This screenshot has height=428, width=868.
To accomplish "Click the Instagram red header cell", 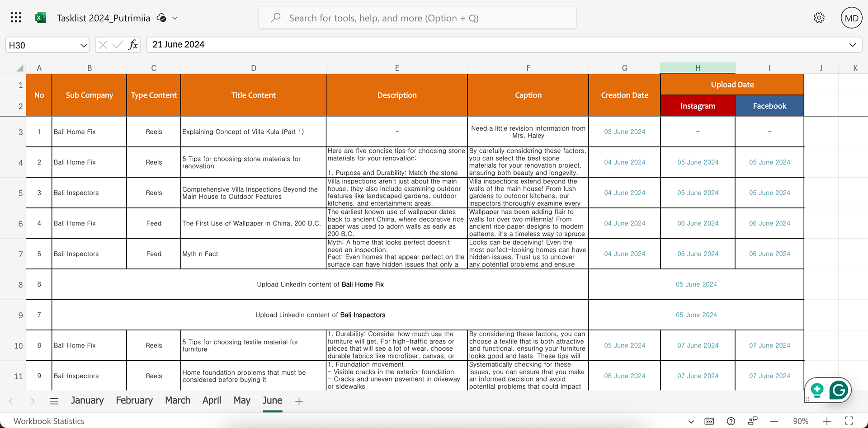I will (698, 106).
